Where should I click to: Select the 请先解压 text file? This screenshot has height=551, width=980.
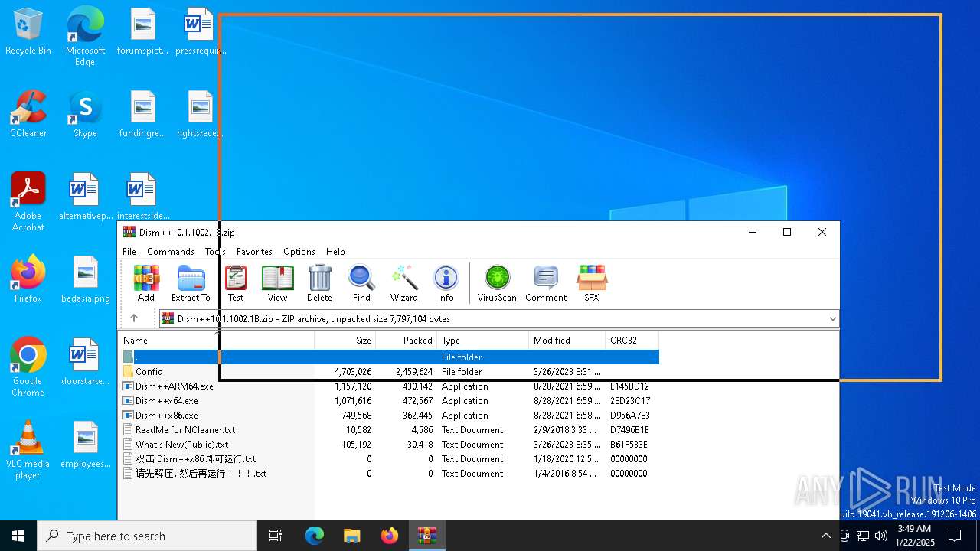389,474
